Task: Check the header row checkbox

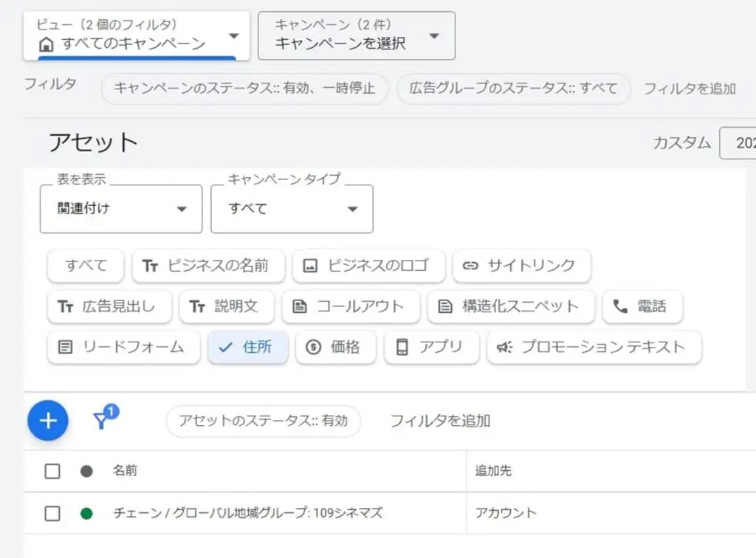Action: [x=52, y=470]
